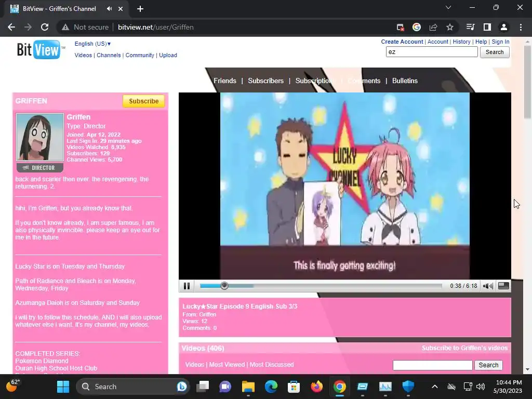Bookmark this page with the star icon
The height and width of the screenshot is (399, 532).
point(450,27)
